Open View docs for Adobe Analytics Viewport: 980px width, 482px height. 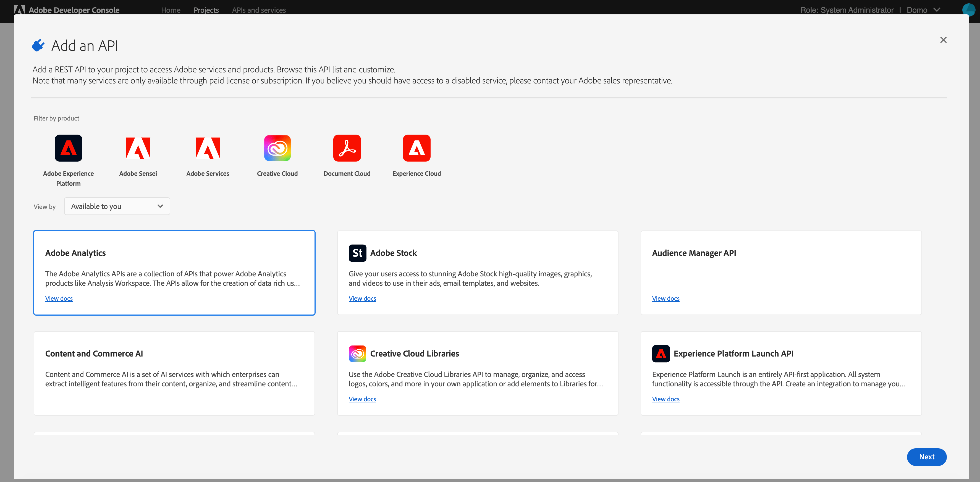pyautogui.click(x=59, y=299)
